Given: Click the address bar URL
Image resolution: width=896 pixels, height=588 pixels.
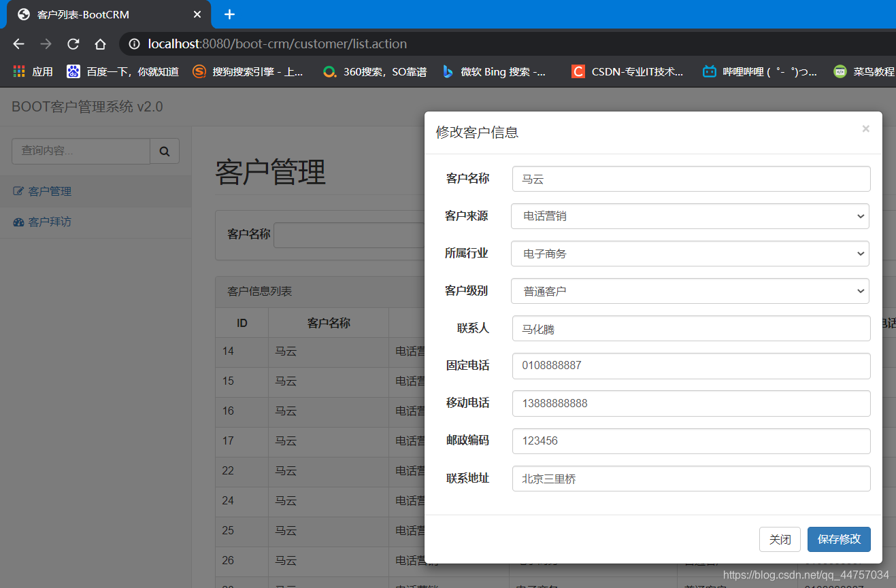Looking at the screenshot, I should [278, 44].
